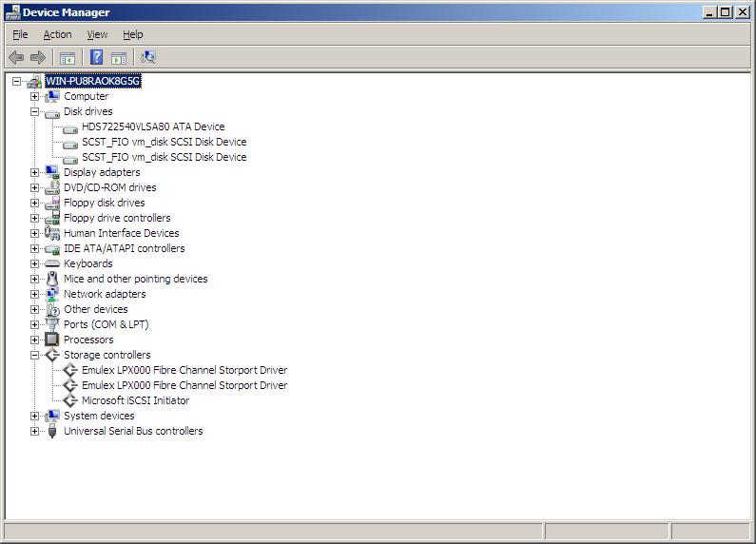Click the Show/Hide Action Pane toolbar icon
This screenshot has width=756, height=544.
click(119, 58)
